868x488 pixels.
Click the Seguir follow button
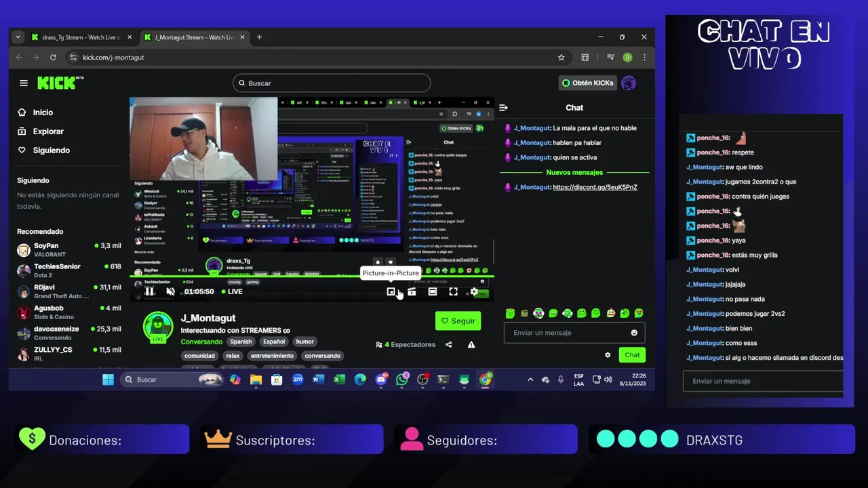click(x=458, y=321)
